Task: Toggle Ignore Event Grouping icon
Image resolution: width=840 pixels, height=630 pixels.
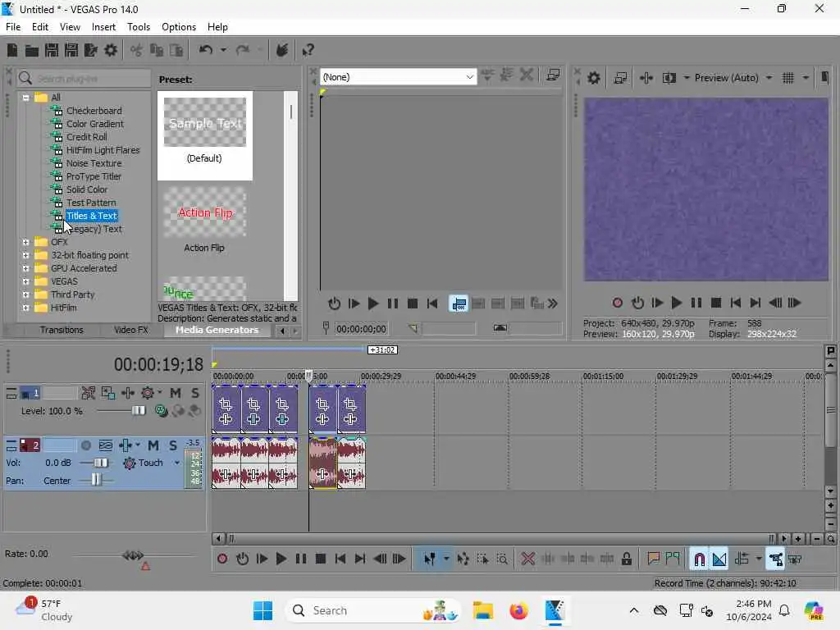Action: click(x=795, y=559)
